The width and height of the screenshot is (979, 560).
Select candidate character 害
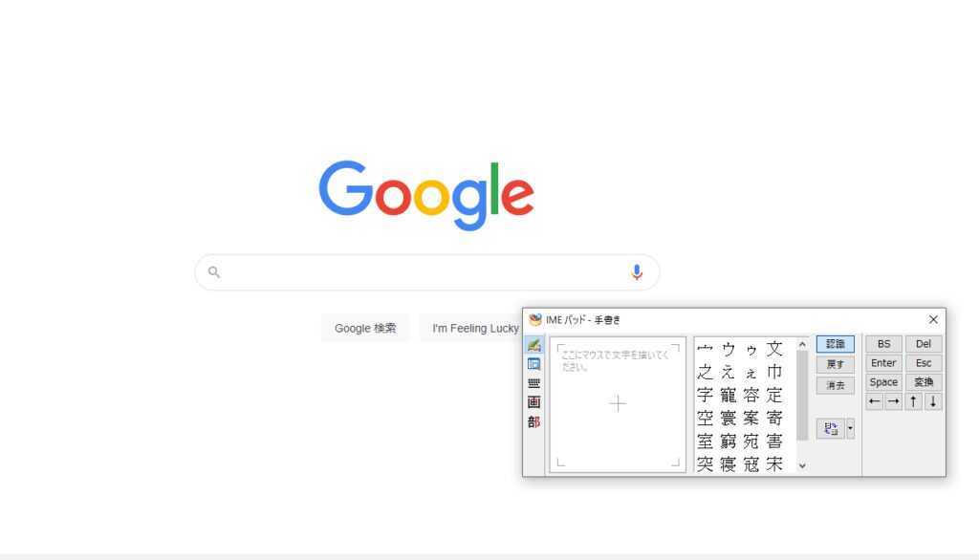click(774, 442)
